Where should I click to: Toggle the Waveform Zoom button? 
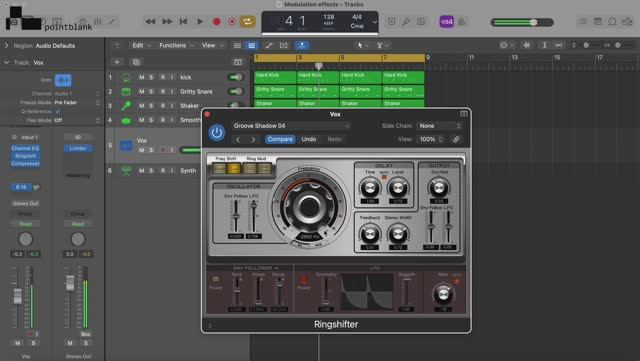pos(527,45)
